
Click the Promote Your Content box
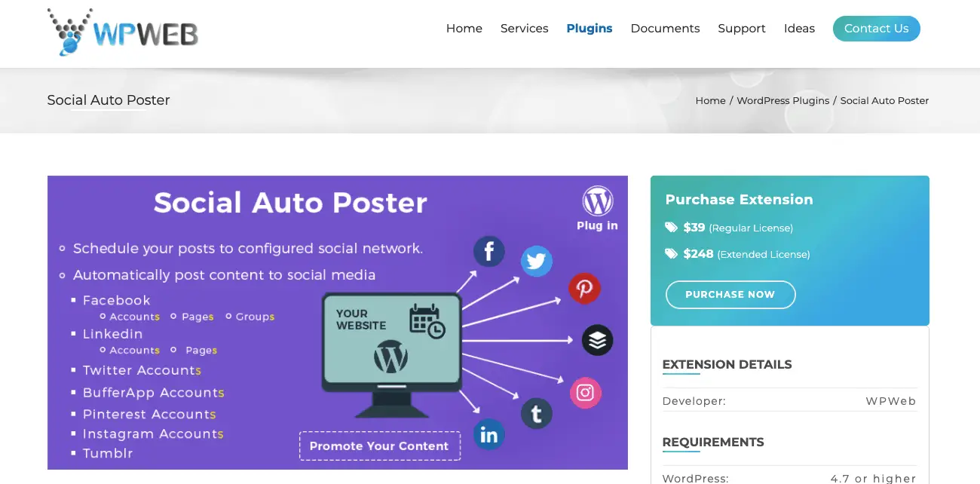[x=379, y=446]
